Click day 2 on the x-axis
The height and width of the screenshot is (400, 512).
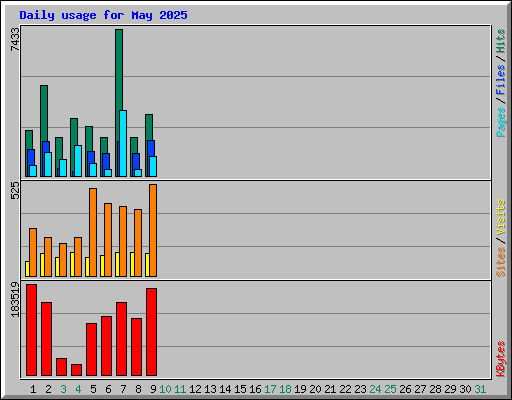48,389
